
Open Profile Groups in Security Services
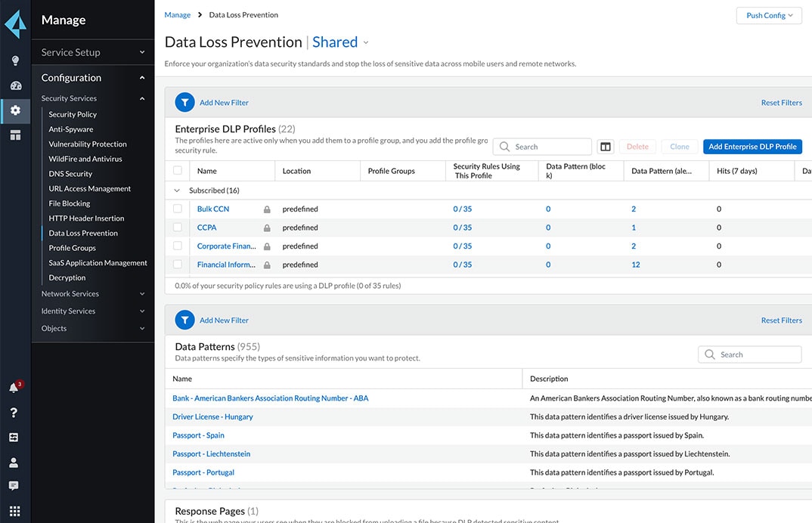(72, 247)
